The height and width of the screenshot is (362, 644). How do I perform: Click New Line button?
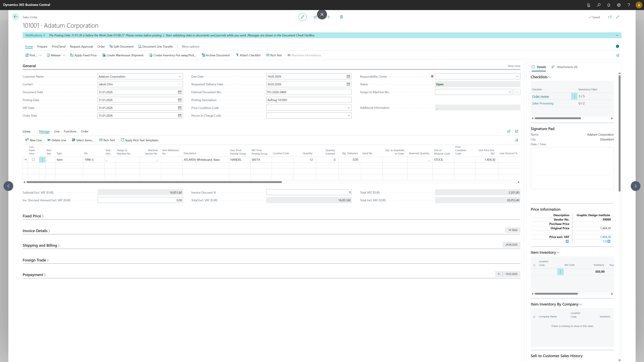[x=34, y=140]
